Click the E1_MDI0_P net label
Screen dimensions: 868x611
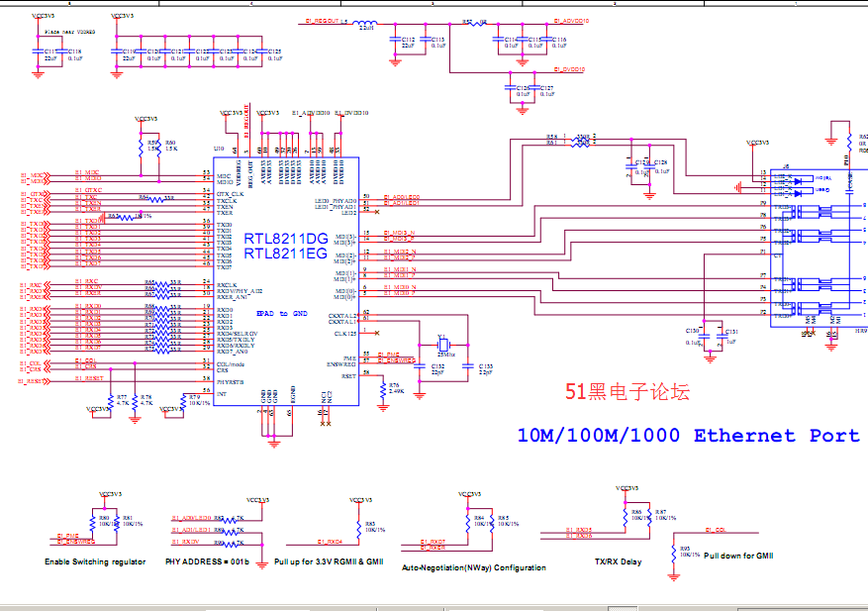click(399, 293)
